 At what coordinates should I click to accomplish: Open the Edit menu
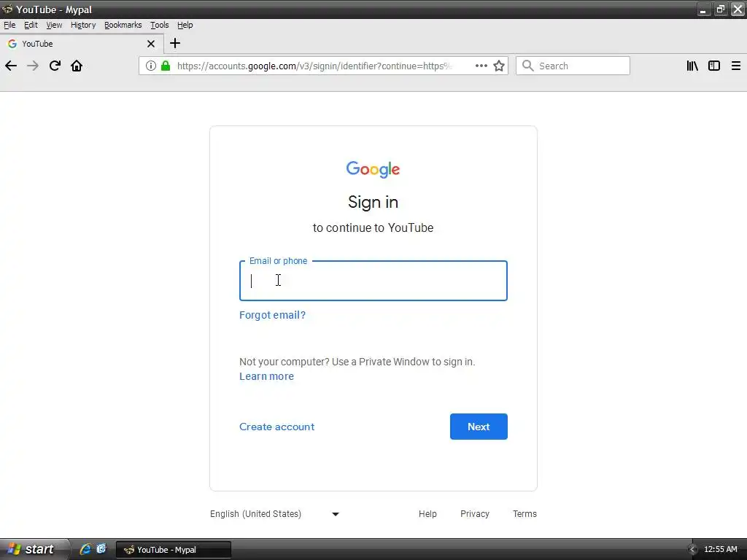31,25
